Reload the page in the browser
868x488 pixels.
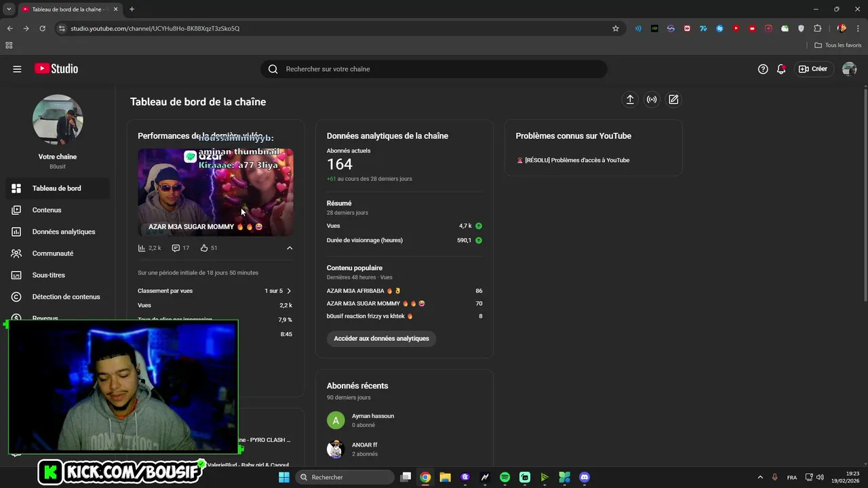click(42, 28)
